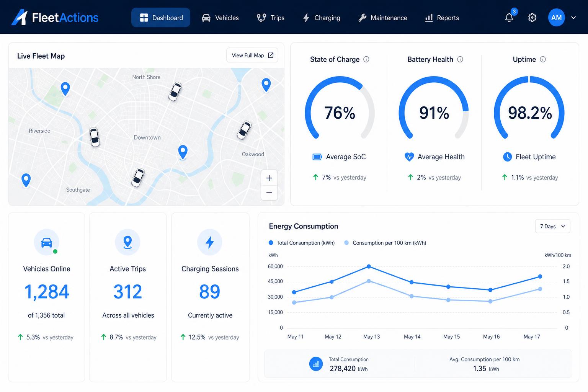588x392 pixels.
Task: Expand the user account chevron
Action: coord(573,18)
